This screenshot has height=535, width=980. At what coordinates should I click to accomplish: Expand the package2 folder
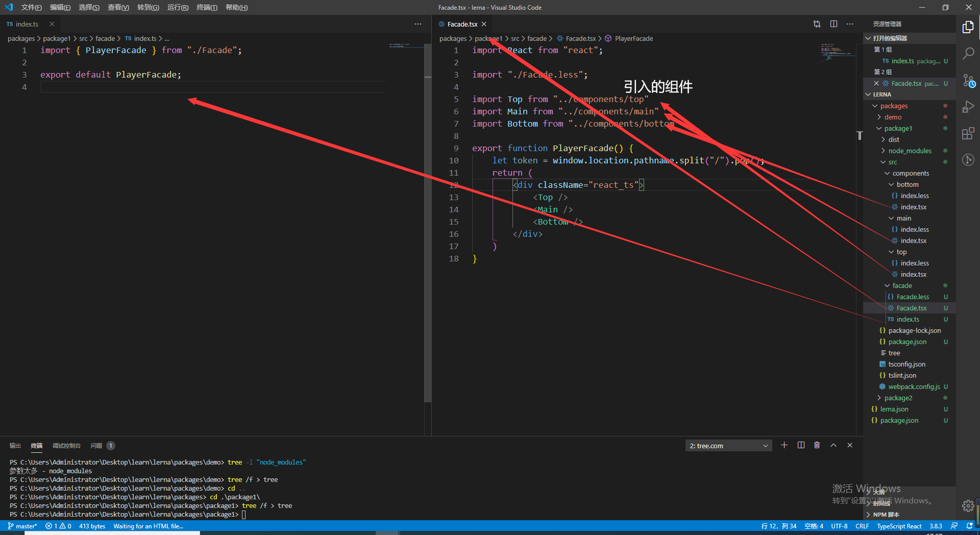coord(898,398)
